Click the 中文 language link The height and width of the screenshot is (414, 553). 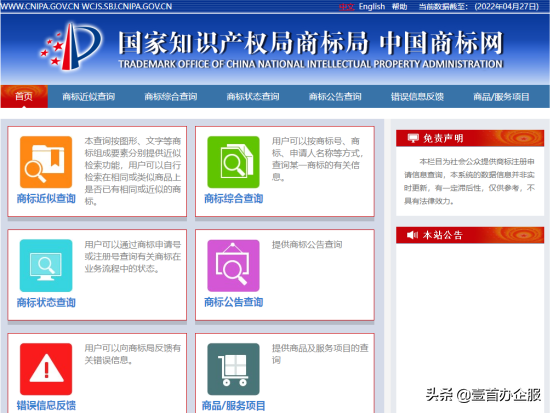pos(346,7)
